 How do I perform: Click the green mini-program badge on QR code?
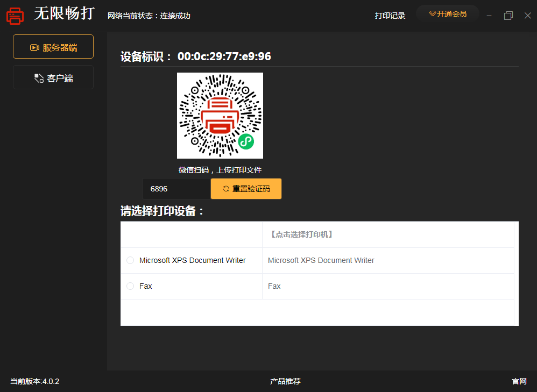click(246, 141)
